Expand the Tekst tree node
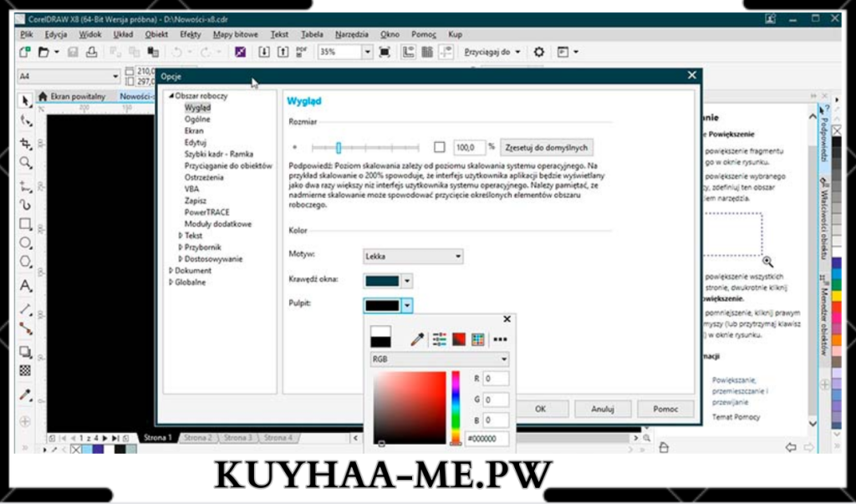This screenshot has height=504, width=856. coord(181,236)
